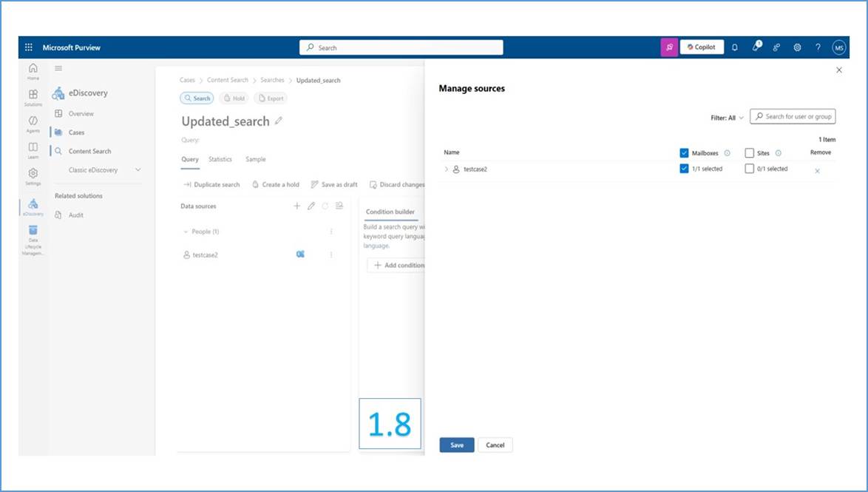Select the Condition builder tab

click(390, 212)
